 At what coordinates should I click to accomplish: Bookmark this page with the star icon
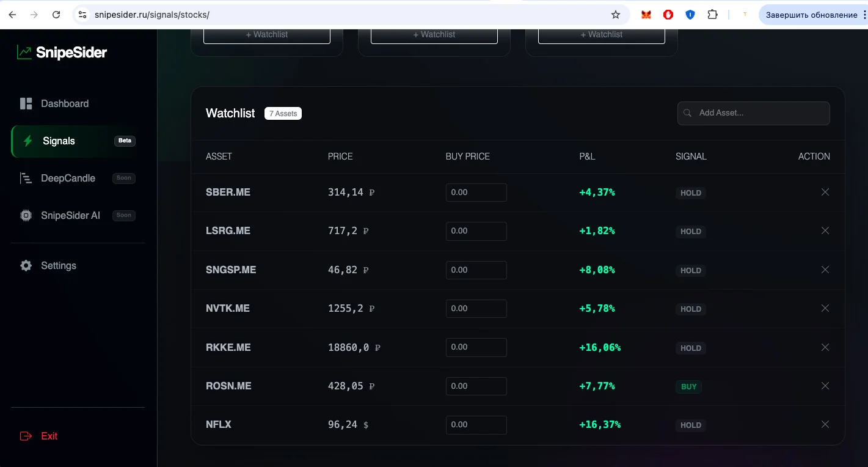(x=616, y=15)
